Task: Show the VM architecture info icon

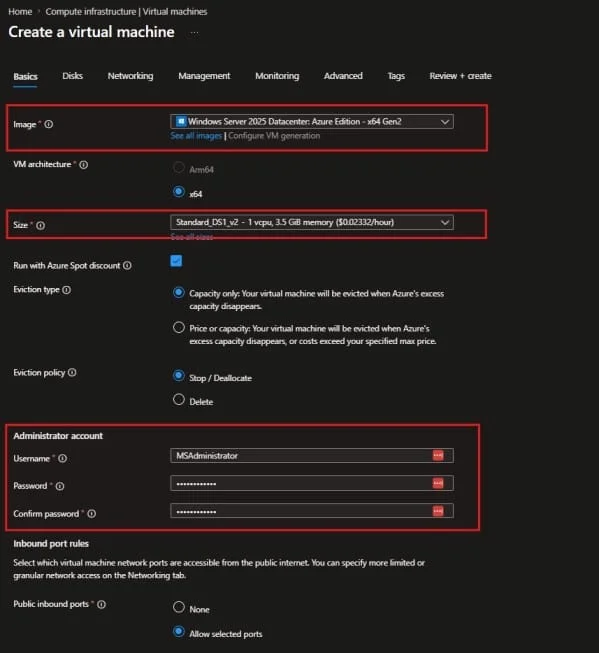Action: pos(84,164)
